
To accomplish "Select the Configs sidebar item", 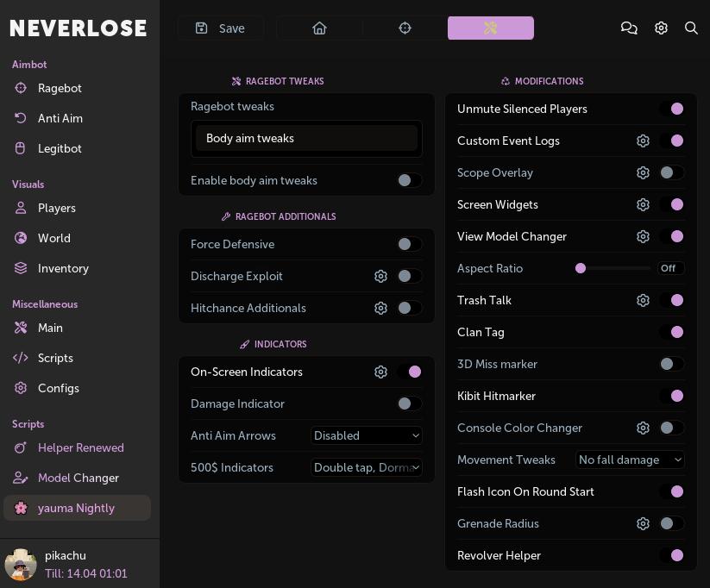I will tap(58, 388).
